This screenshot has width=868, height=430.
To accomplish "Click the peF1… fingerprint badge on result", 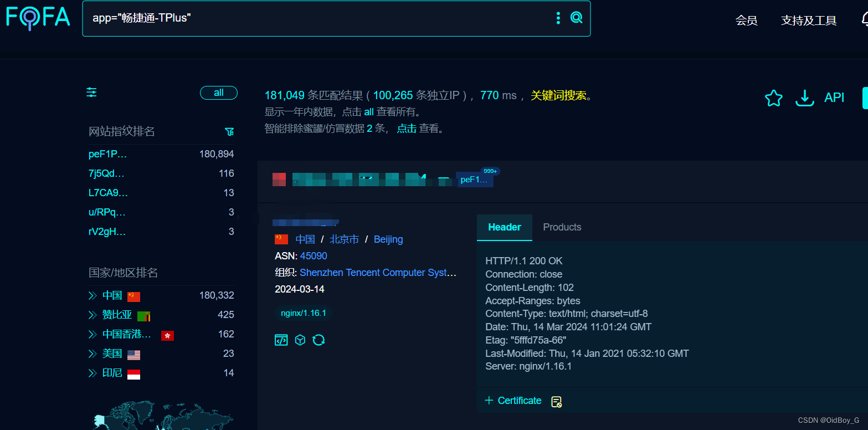I will [474, 180].
